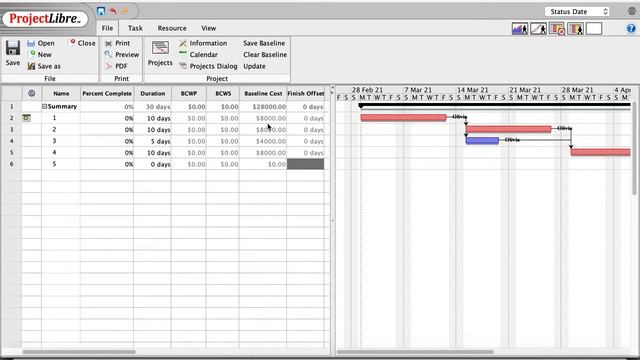The width and height of the screenshot is (640, 360).
Task: Click the Duration column header
Action: tap(153, 93)
